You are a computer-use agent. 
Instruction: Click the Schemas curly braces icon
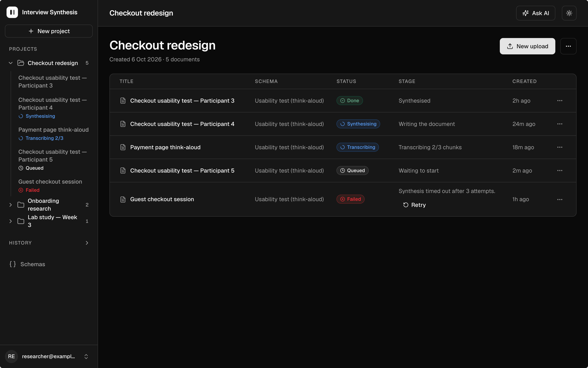coord(13,264)
